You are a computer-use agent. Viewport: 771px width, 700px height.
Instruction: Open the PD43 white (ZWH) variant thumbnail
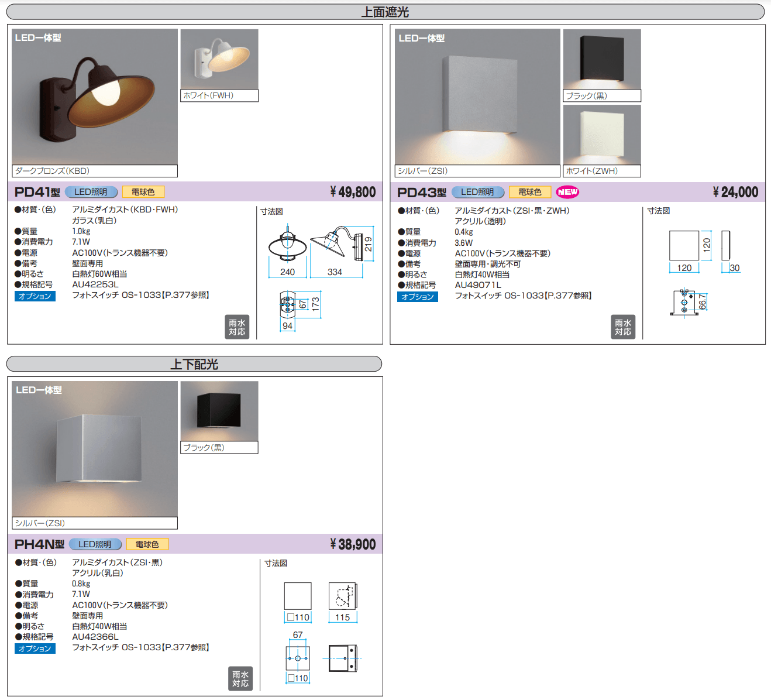click(602, 135)
